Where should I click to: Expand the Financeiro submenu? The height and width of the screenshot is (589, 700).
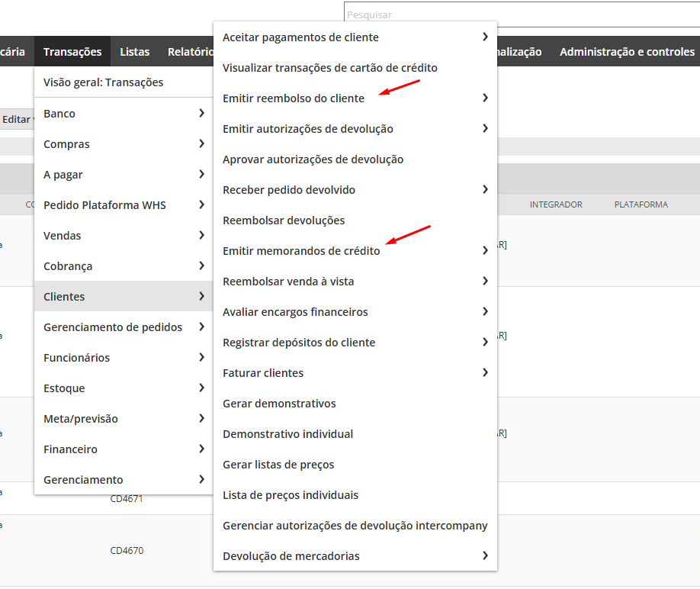[x=124, y=449]
